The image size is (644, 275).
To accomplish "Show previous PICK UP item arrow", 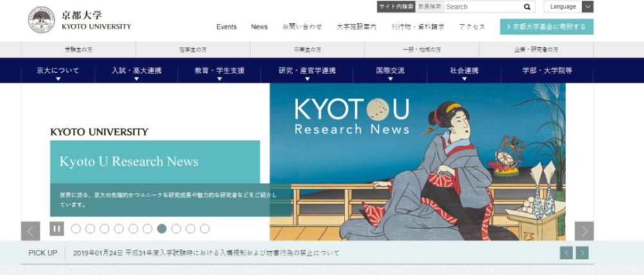I will click(x=566, y=253).
